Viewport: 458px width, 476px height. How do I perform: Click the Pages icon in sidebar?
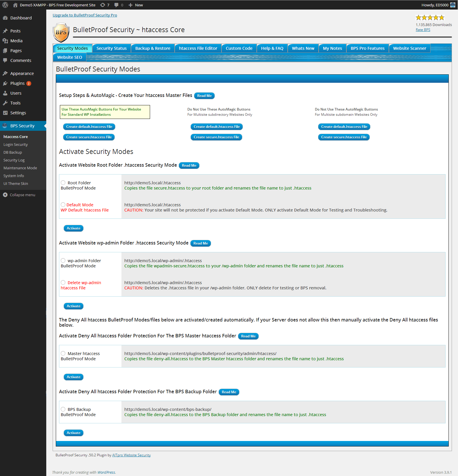(5, 51)
